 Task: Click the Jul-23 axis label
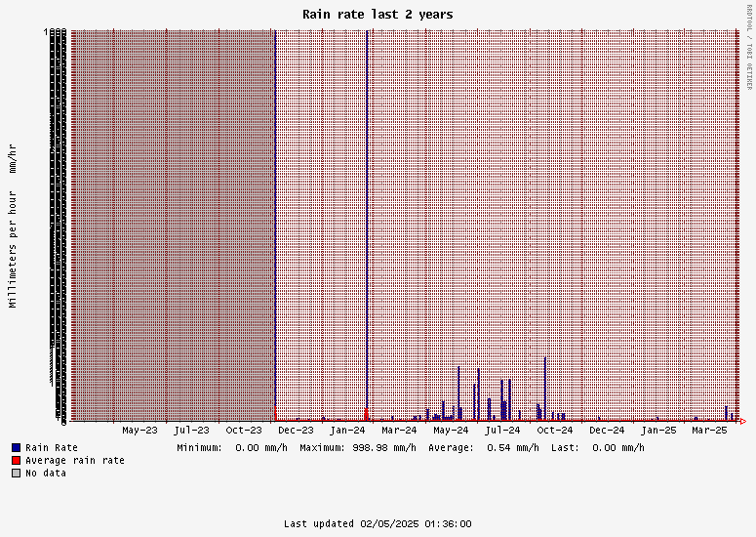[x=192, y=430]
